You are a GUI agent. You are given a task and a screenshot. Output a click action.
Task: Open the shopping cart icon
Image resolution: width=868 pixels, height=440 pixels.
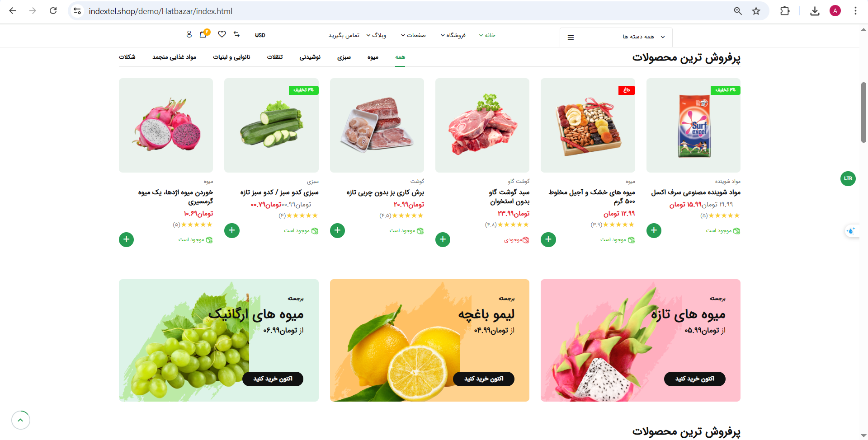pos(203,34)
